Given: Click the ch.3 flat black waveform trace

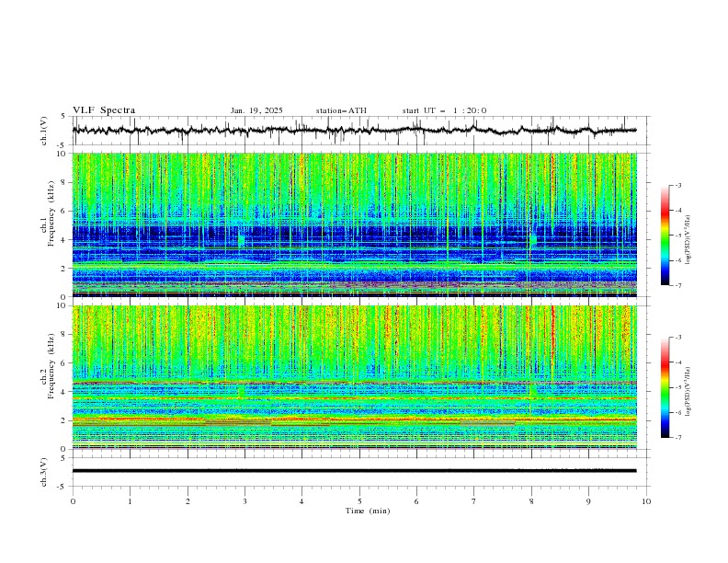Looking at the screenshot, I should (354, 471).
